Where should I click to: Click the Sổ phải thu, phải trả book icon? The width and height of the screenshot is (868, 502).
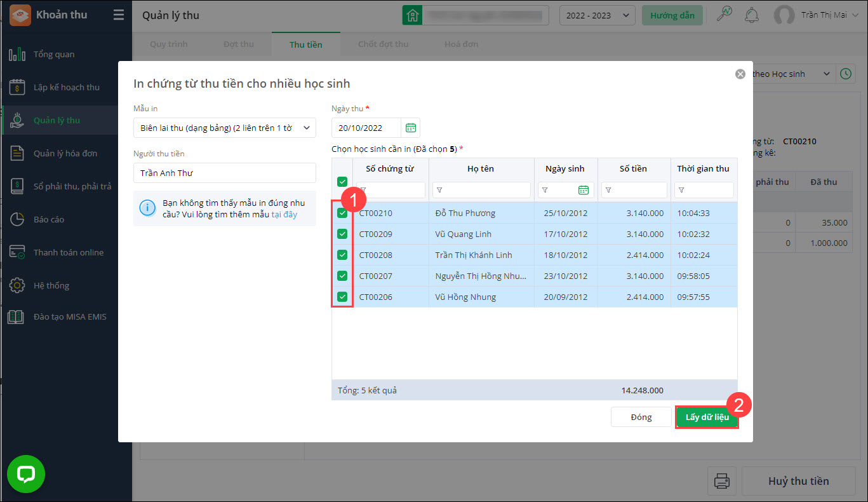[x=17, y=186]
